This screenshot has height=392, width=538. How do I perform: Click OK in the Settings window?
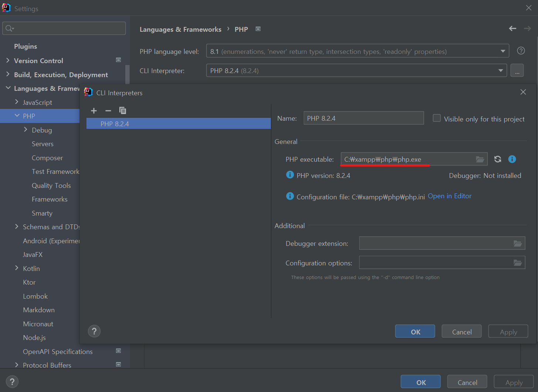420,382
